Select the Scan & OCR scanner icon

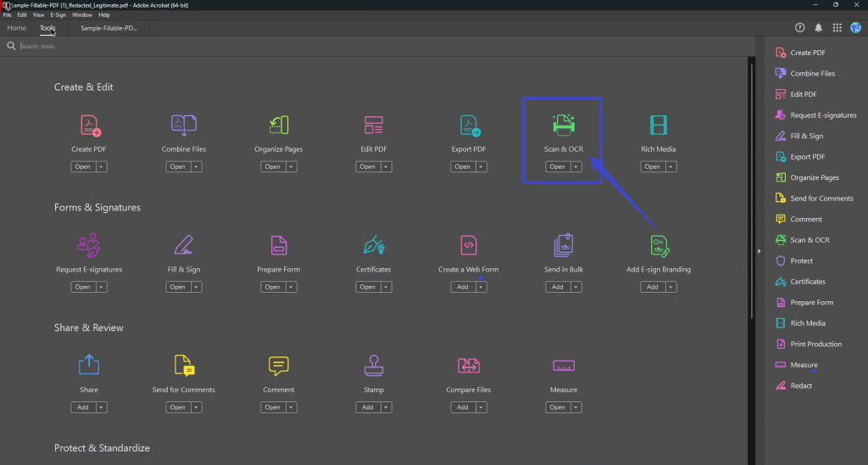564,125
